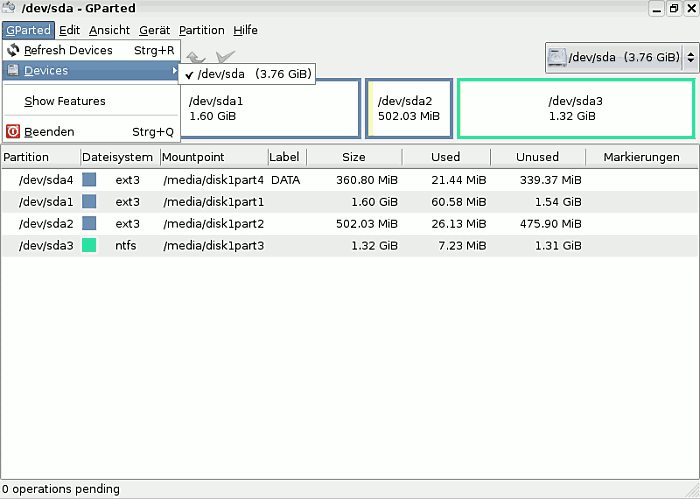Select the checked /dev/sda device entry
The width and height of the screenshot is (700, 499).
(x=247, y=73)
